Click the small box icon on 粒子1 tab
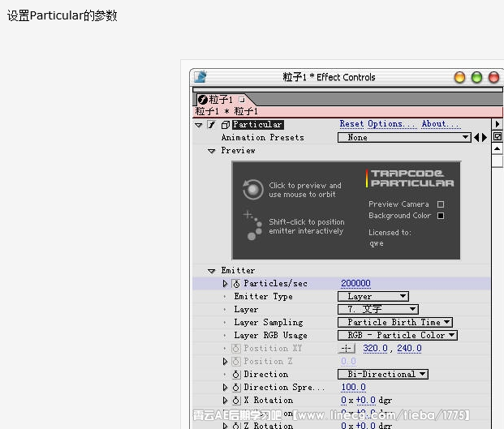 point(242,100)
